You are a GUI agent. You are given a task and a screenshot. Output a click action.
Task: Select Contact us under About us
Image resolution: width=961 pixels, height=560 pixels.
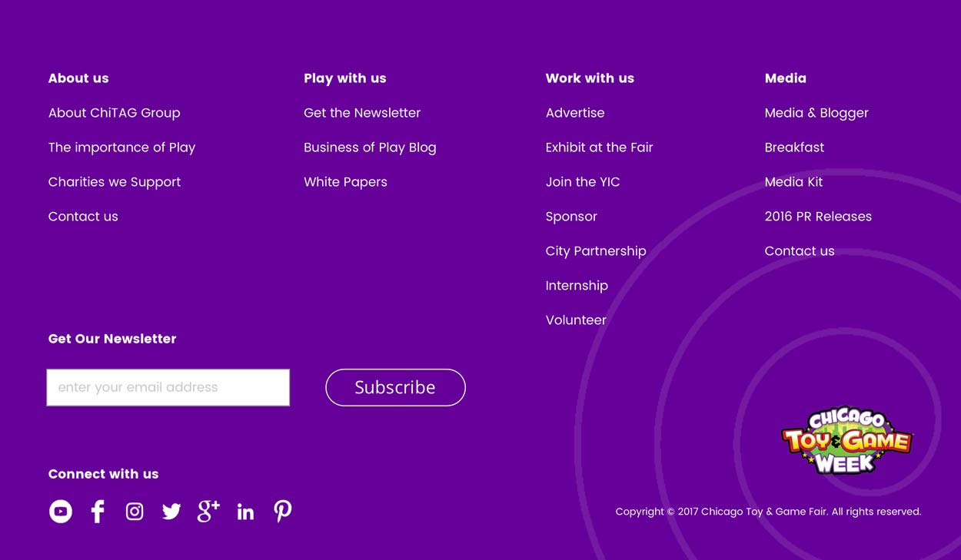click(x=83, y=217)
